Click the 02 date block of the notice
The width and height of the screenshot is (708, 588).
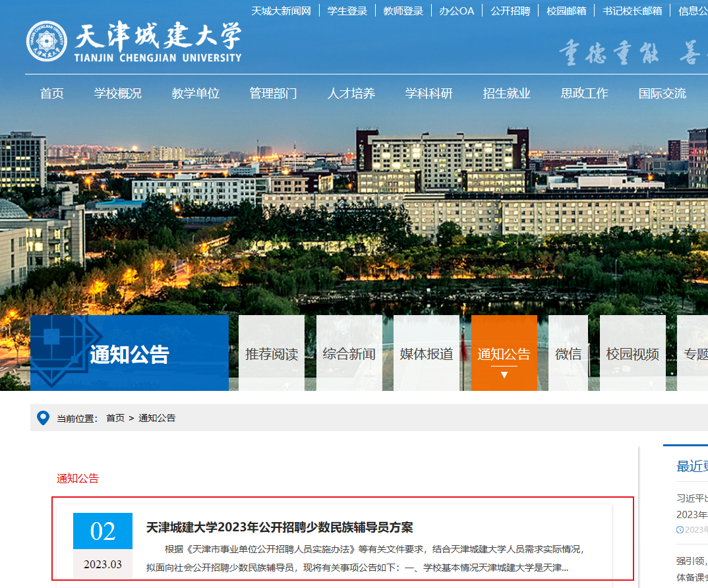(x=102, y=531)
